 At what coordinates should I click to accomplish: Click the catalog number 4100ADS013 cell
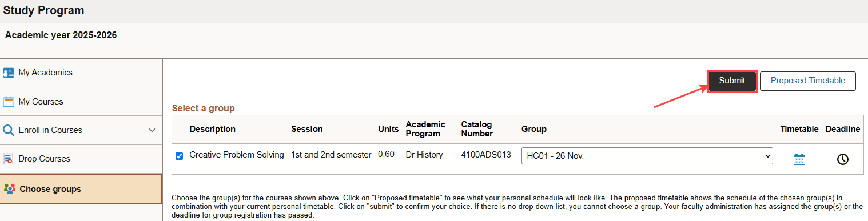click(x=486, y=155)
